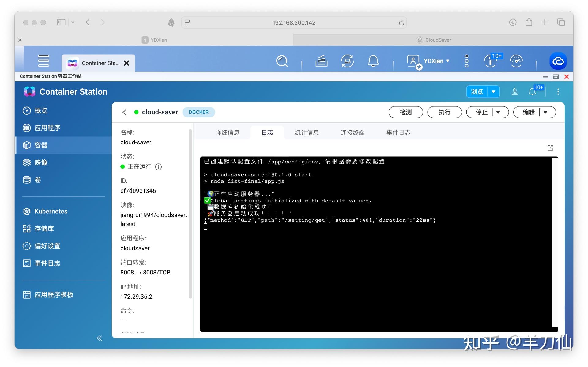Open the 卷 volumes section

tap(38, 180)
